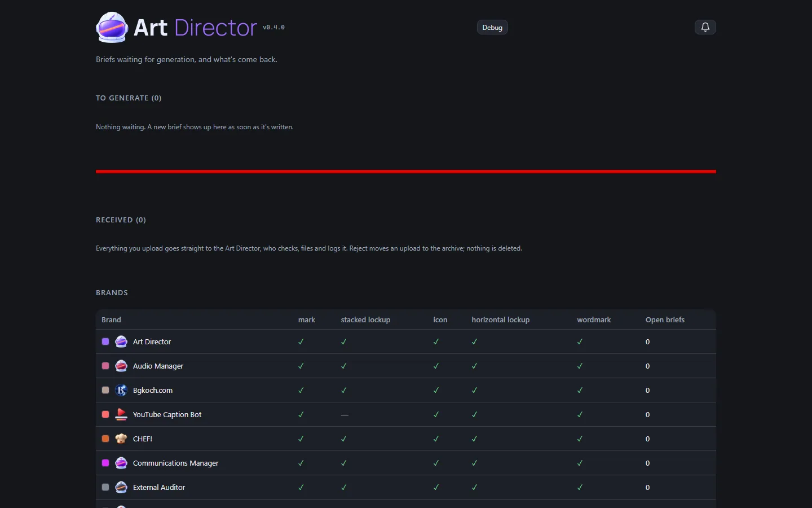The height and width of the screenshot is (508, 812).
Task: Click the icon column header
Action: tap(440, 319)
